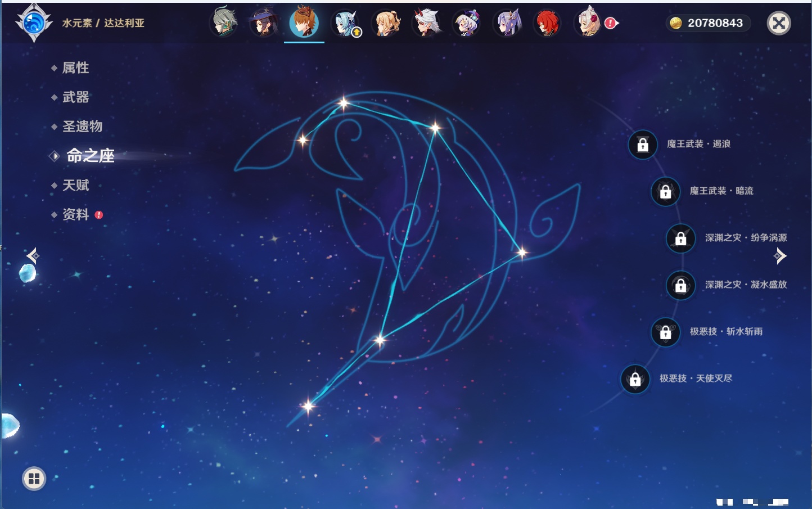
Task: Open the locked constellation 魔王武装・暗流
Action: tap(665, 191)
